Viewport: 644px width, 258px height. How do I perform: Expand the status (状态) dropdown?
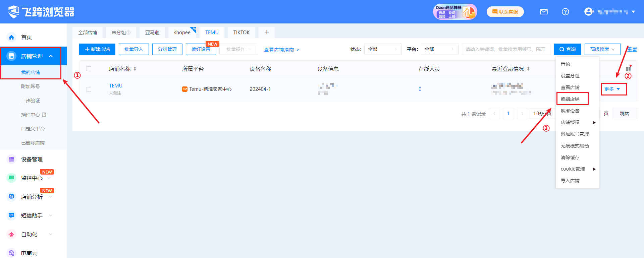pyautogui.click(x=383, y=49)
